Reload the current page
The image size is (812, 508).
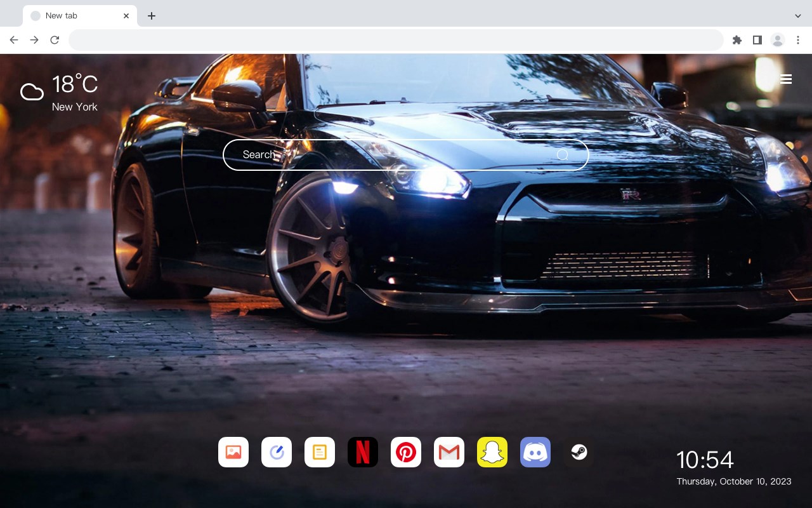point(55,40)
